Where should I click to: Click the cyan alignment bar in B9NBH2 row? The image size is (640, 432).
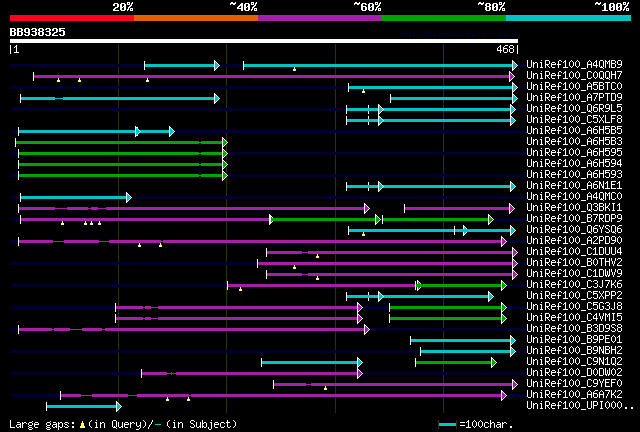click(x=468, y=352)
